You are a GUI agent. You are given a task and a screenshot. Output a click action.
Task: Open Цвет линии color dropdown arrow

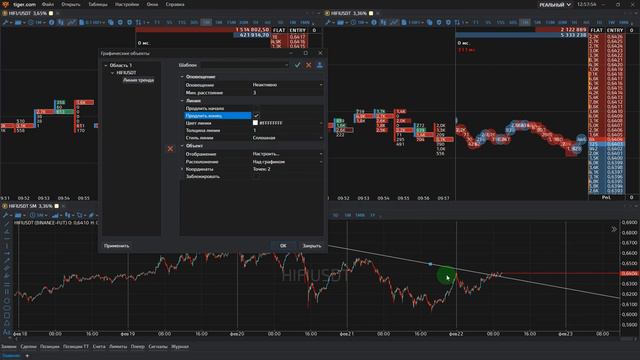pyautogui.click(x=321, y=123)
